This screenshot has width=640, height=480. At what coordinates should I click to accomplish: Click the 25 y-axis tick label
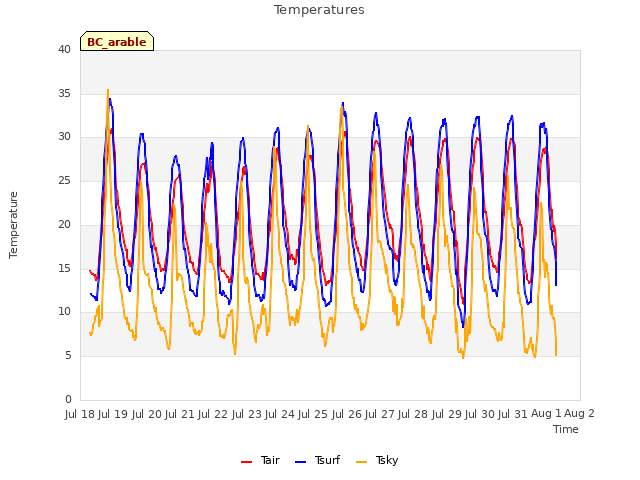coord(64,180)
